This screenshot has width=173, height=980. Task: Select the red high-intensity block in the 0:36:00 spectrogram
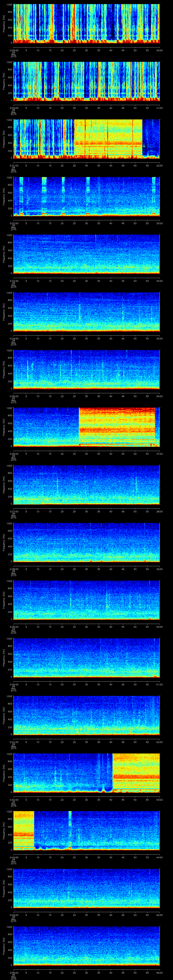117,426
